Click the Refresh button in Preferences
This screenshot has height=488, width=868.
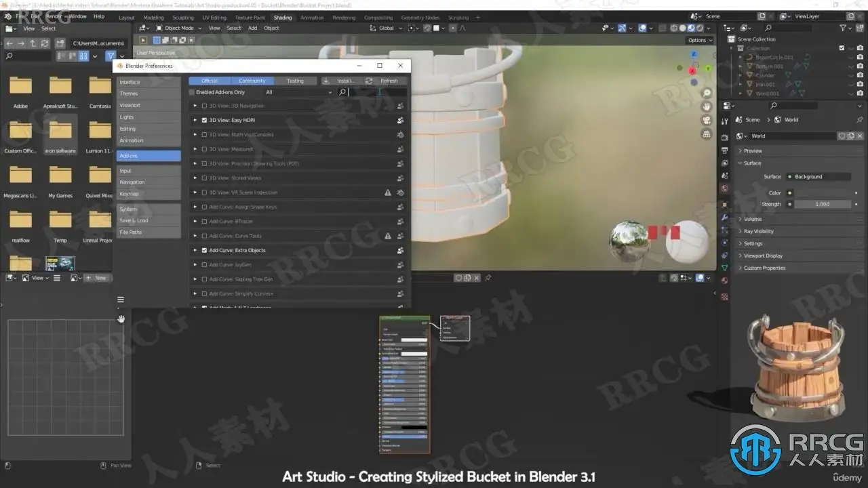384,81
